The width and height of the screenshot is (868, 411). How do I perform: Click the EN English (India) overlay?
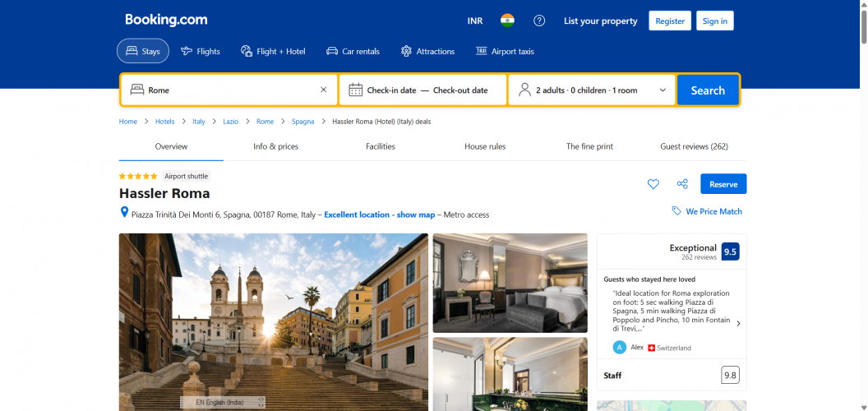[x=223, y=402]
